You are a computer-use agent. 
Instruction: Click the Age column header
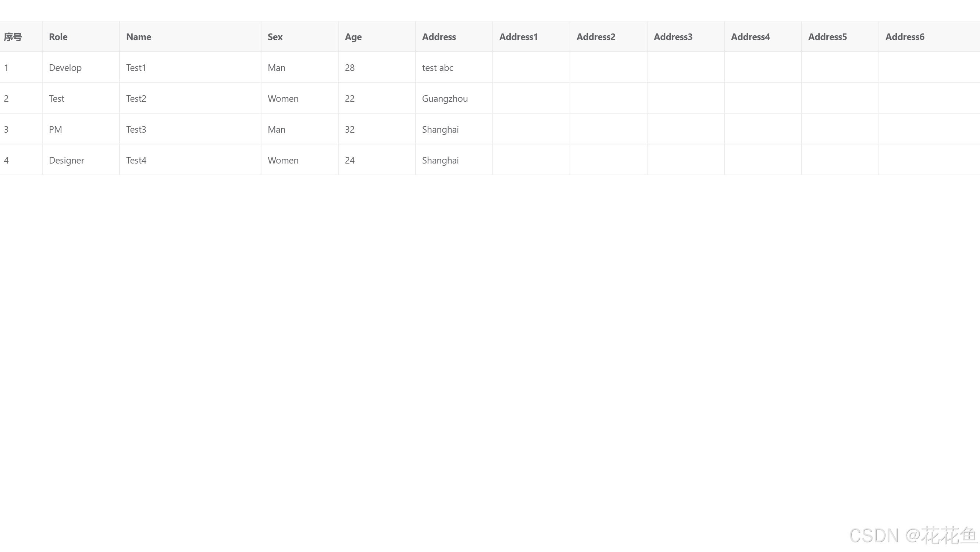[353, 37]
